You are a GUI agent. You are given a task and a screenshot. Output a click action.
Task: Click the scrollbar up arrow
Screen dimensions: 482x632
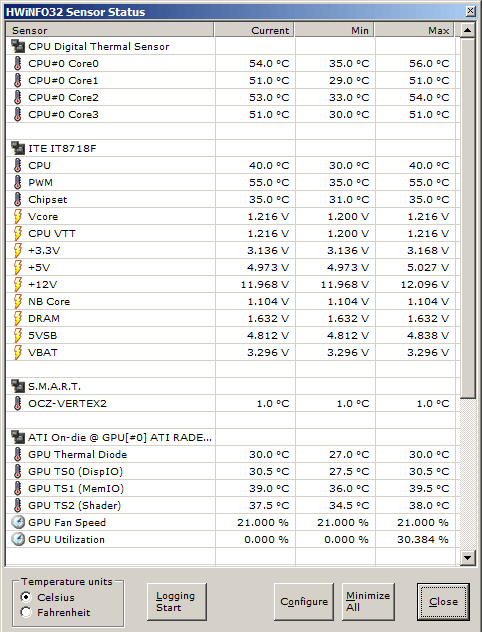tap(467, 30)
